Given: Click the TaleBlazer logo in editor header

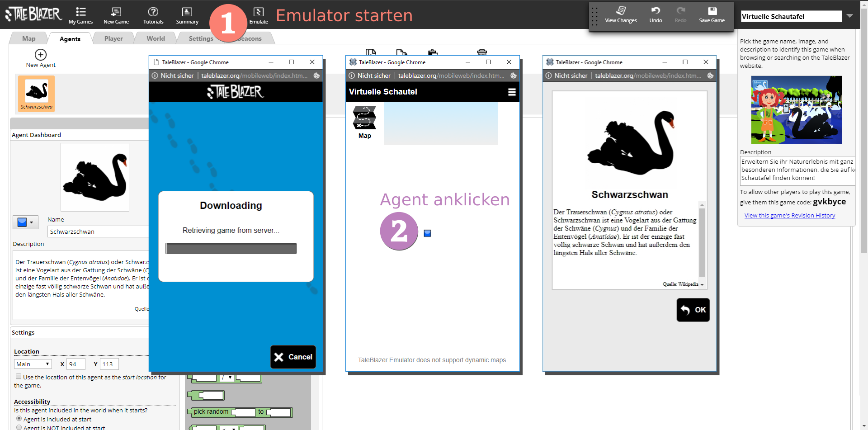Looking at the screenshot, I should pyautogui.click(x=33, y=14).
